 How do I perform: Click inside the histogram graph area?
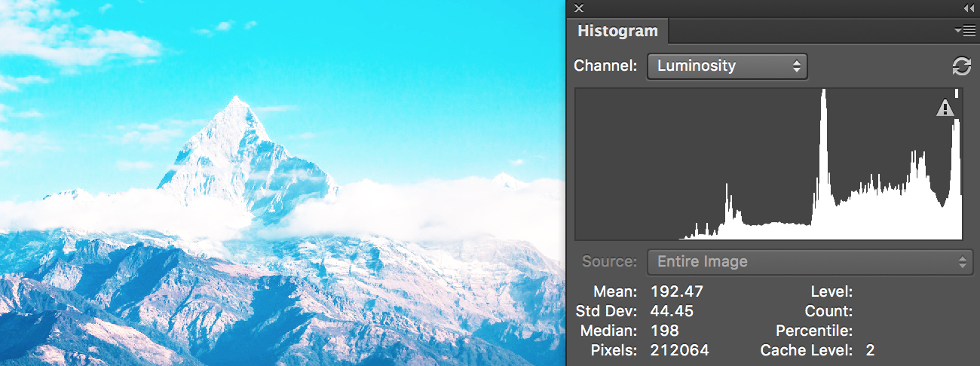coord(768,164)
